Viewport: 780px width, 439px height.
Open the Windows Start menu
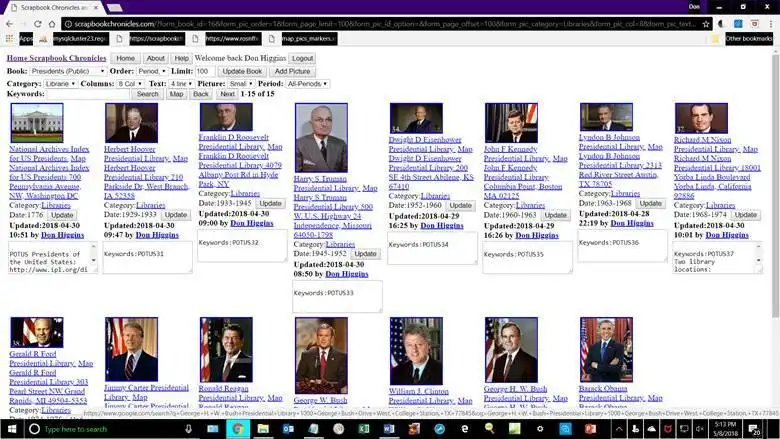tap(11, 429)
